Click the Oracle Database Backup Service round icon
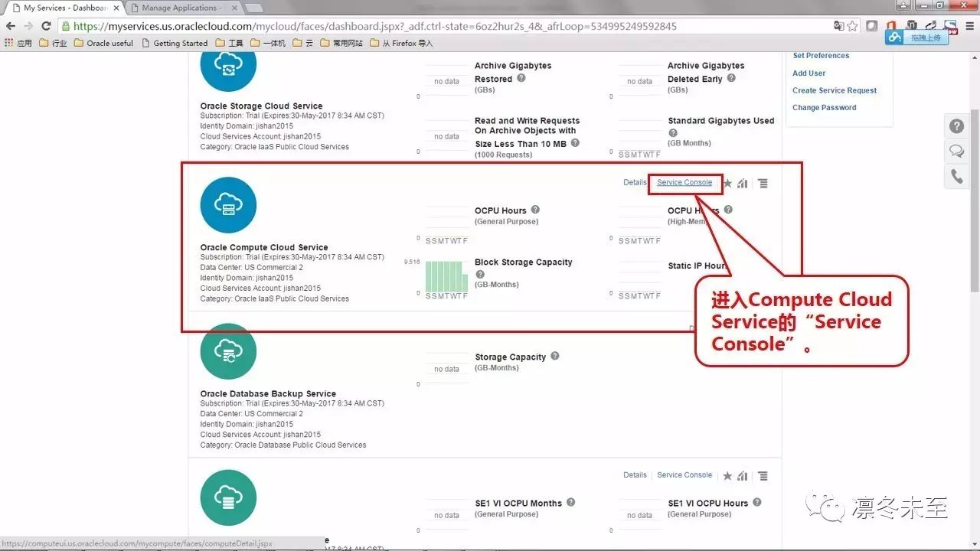980x551 pixels. tap(228, 351)
